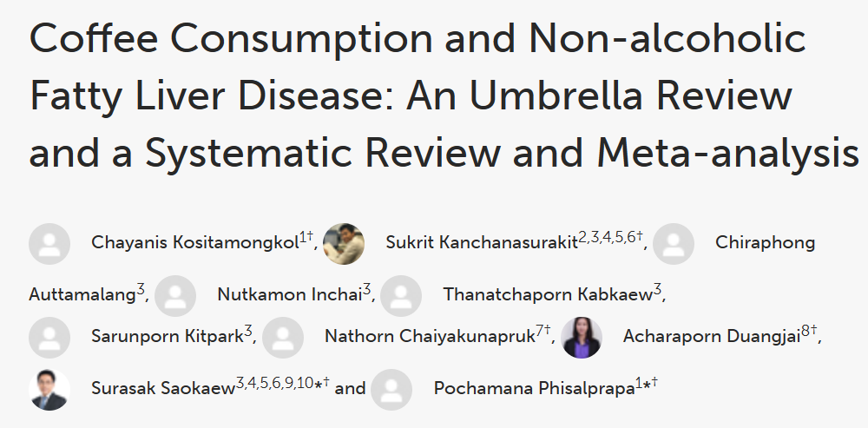Click author name Acharaporn Duangjai
Viewport: 868px width, 428px height.
(x=712, y=337)
